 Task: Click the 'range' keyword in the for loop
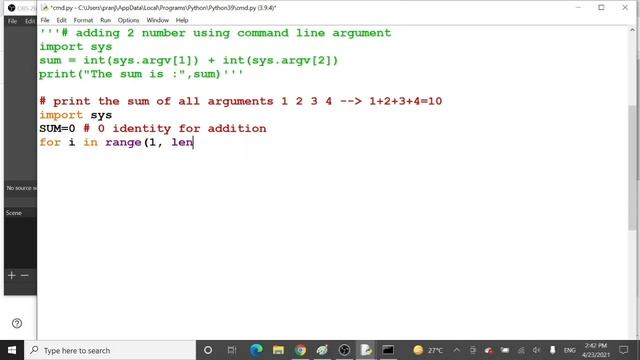[x=123, y=142]
